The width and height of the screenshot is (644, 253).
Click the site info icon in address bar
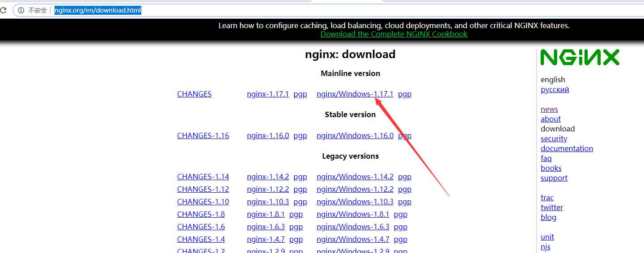[x=21, y=10]
